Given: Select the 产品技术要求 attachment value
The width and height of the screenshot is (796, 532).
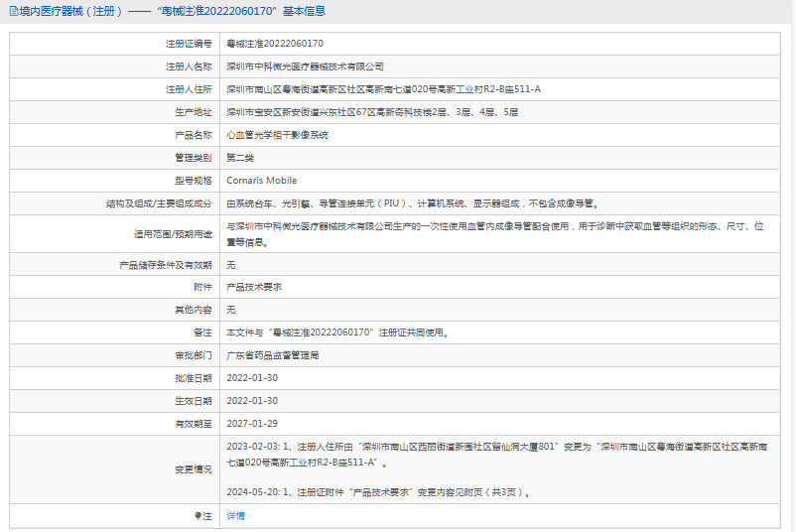Looking at the screenshot, I should click(254, 287).
